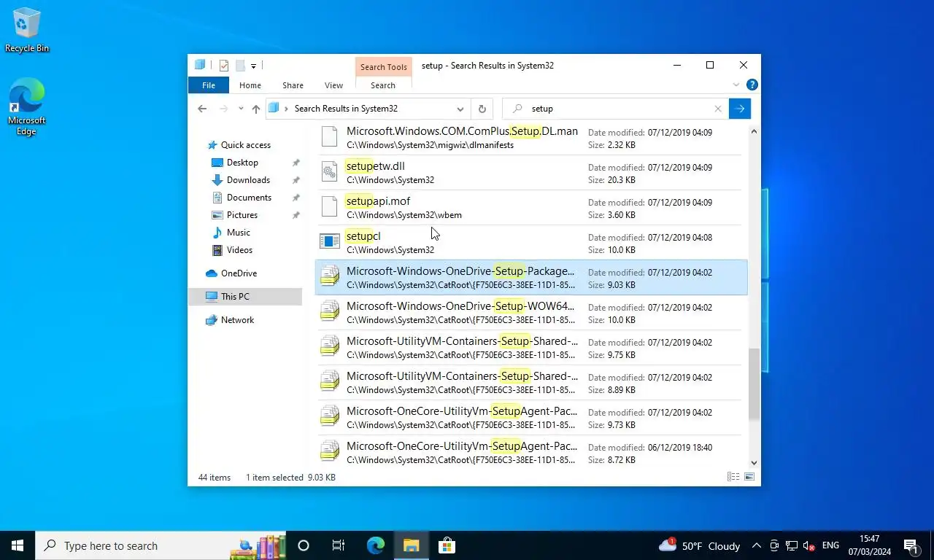Switch to Large icons view layout icon
Image resolution: width=934 pixels, height=560 pixels.
click(x=749, y=477)
